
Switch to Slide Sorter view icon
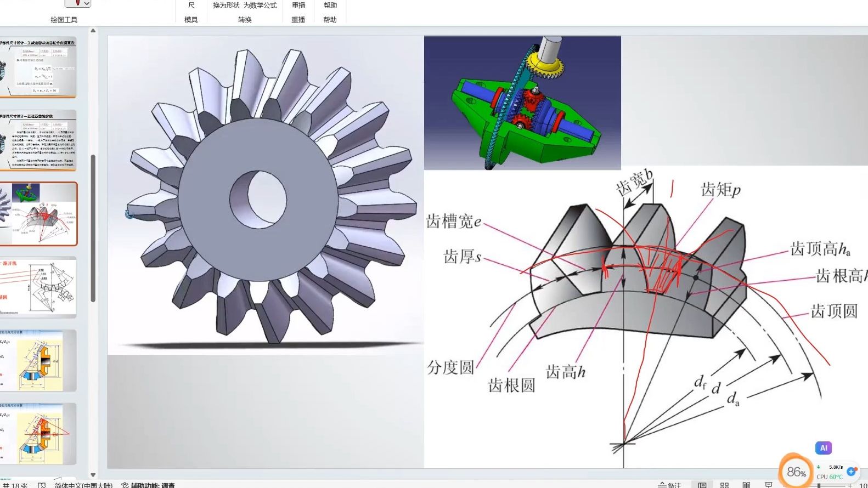pyautogui.click(x=724, y=485)
